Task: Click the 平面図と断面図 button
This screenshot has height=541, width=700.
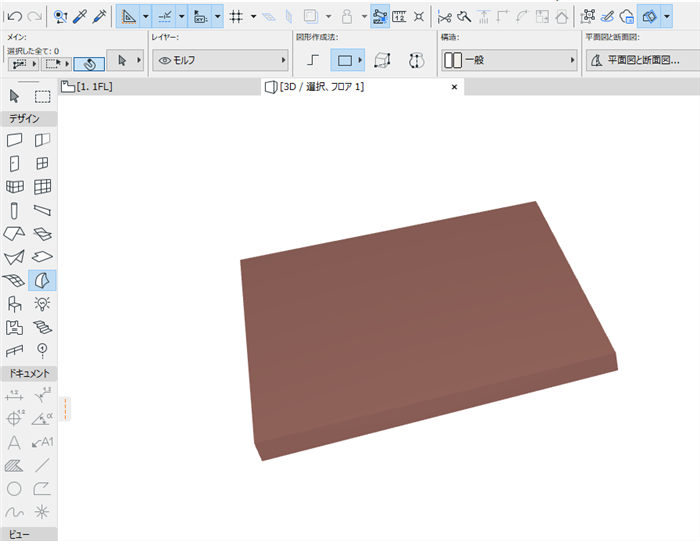Action: 642,60
